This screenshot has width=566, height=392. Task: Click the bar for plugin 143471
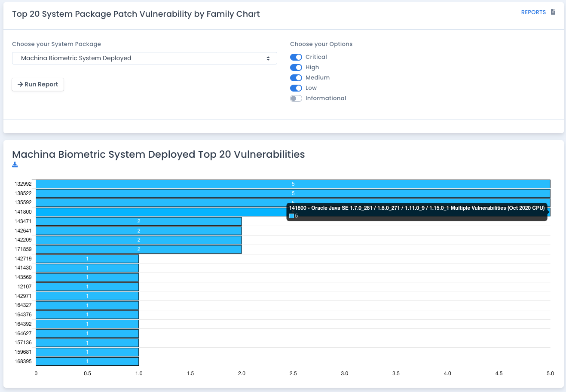(x=139, y=221)
